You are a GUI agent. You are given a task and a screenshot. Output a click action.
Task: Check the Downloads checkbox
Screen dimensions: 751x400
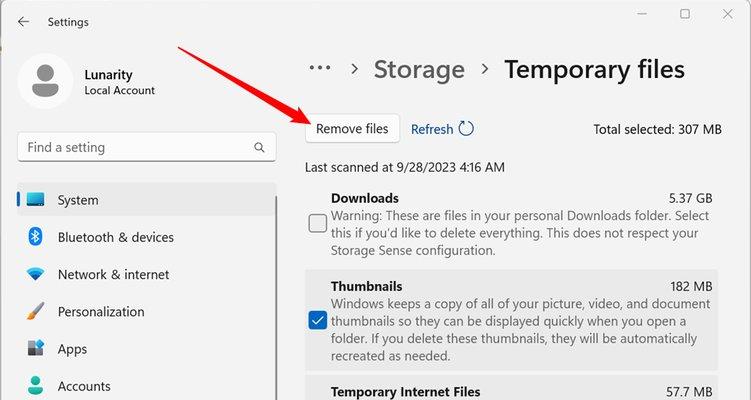pyautogui.click(x=318, y=223)
